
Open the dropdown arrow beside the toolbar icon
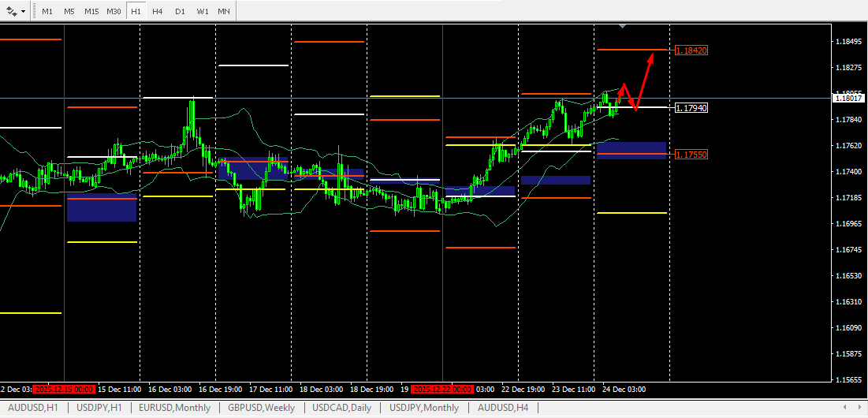23,11
